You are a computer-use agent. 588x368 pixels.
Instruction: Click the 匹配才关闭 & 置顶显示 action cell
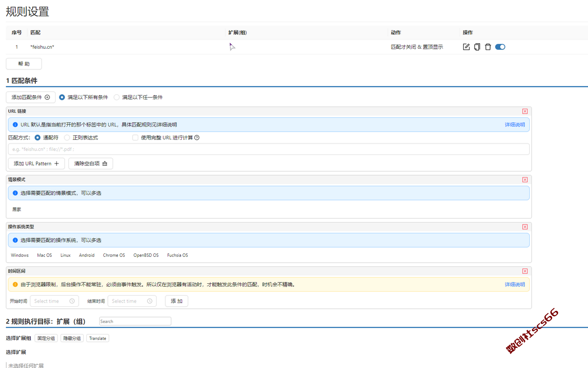pos(417,47)
